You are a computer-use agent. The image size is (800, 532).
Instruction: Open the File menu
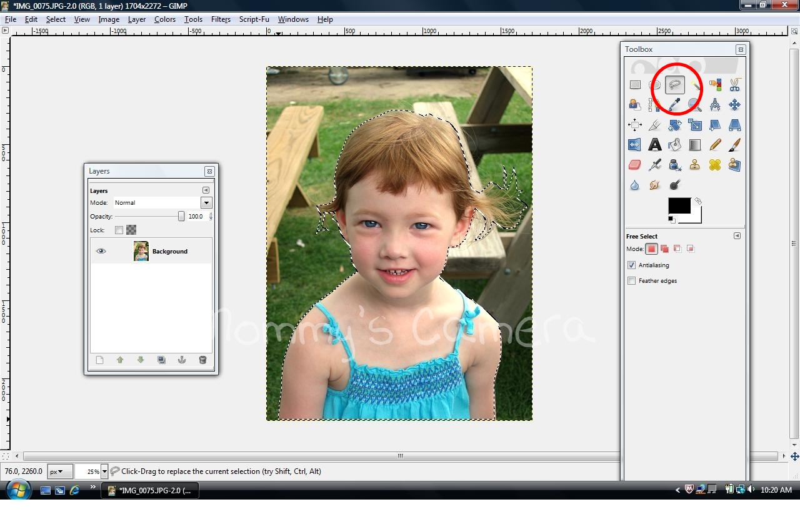click(x=11, y=19)
